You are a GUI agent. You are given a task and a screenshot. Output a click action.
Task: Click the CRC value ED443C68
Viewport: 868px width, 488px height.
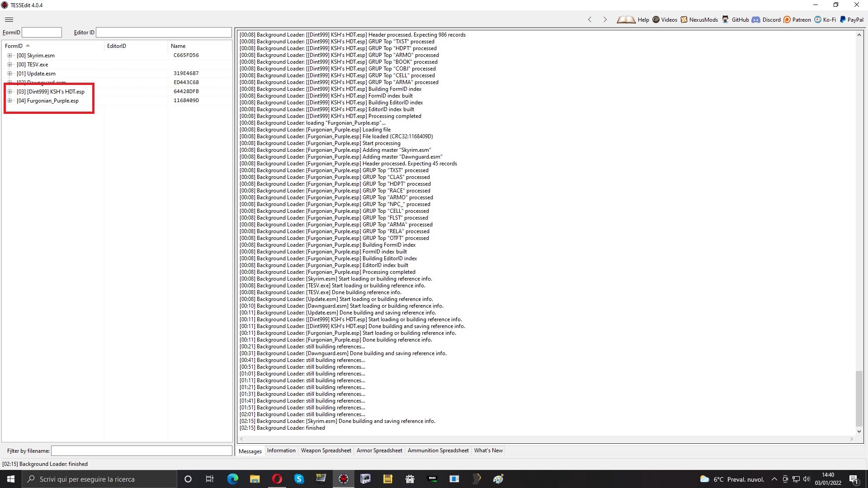point(186,83)
